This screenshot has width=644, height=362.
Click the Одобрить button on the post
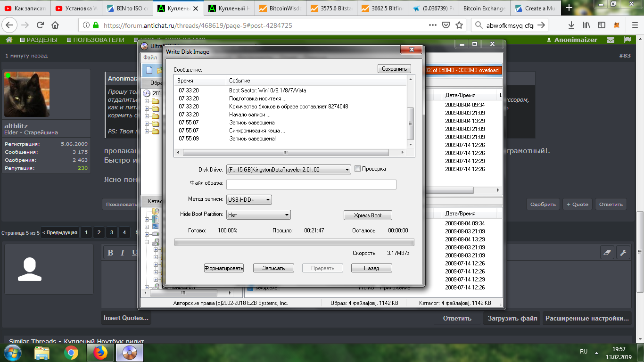543,204
